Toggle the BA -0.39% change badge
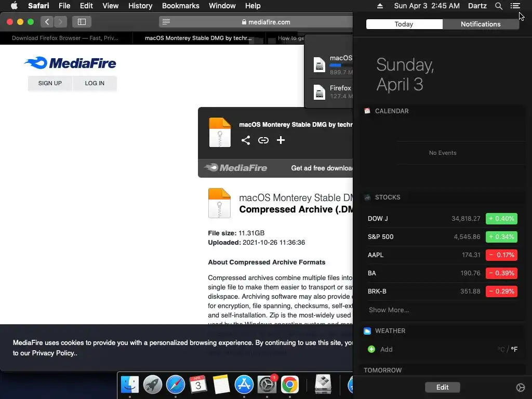This screenshot has height=399, width=532. click(501, 273)
